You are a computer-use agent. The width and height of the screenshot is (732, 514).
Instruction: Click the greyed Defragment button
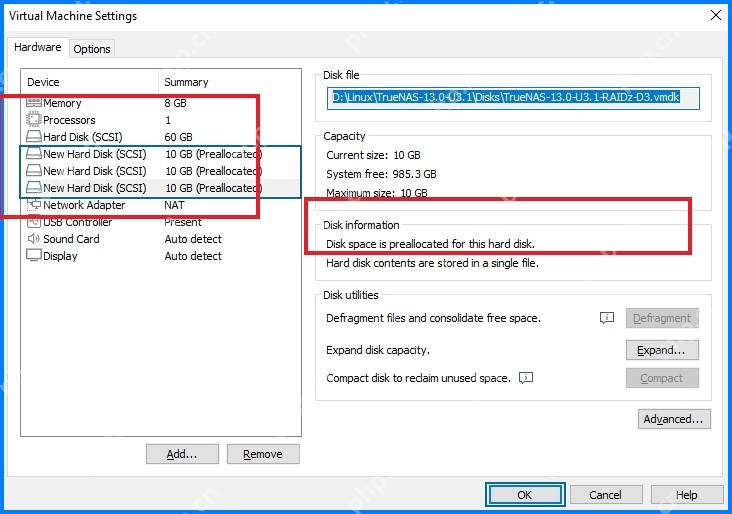click(662, 318)
